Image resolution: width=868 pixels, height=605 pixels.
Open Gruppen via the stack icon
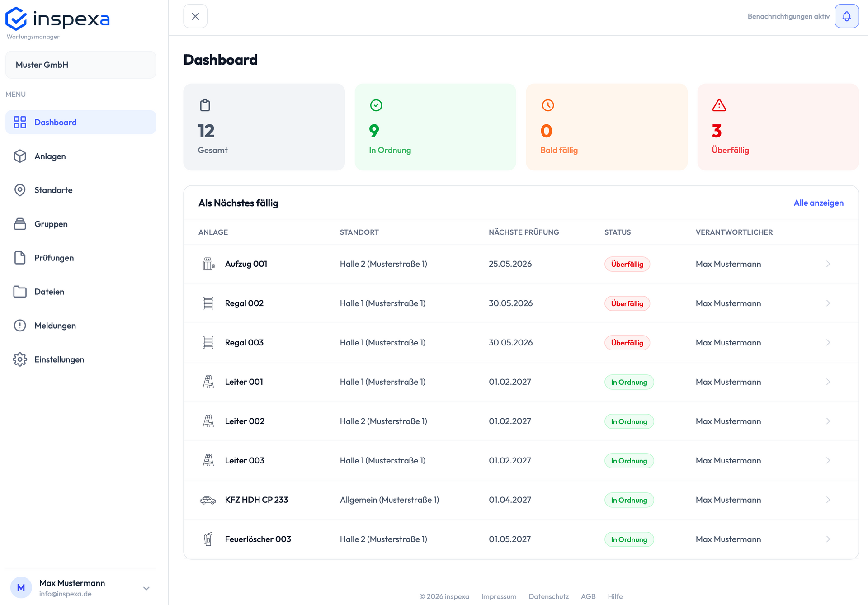20,224
